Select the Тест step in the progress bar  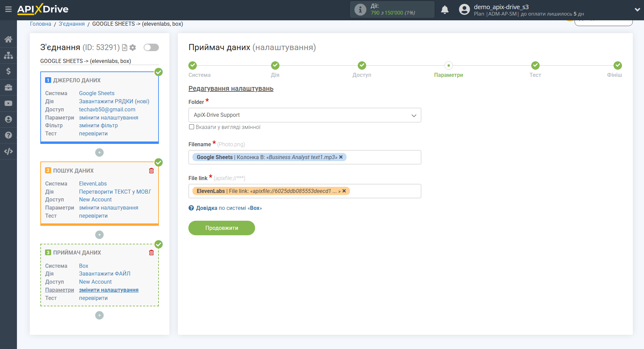coord(535,65)
